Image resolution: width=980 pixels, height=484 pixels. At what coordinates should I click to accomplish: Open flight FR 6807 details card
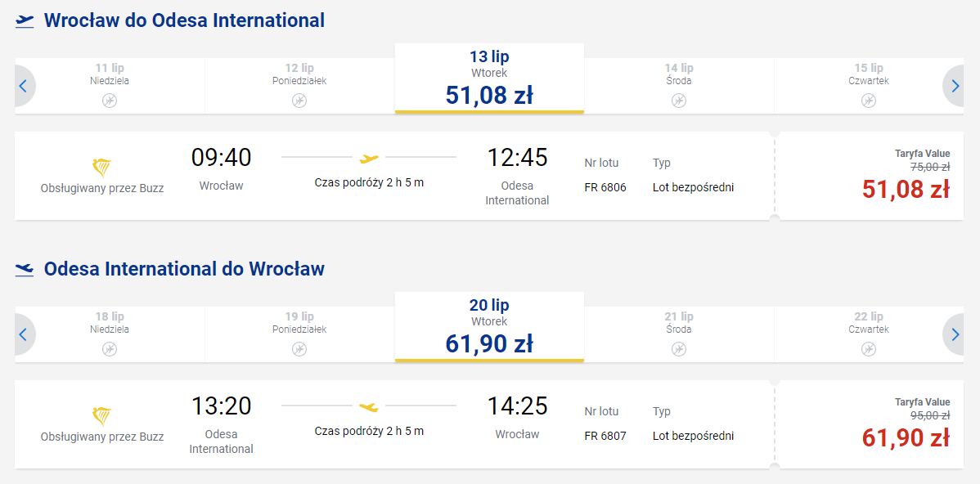(x=394, y=424)
